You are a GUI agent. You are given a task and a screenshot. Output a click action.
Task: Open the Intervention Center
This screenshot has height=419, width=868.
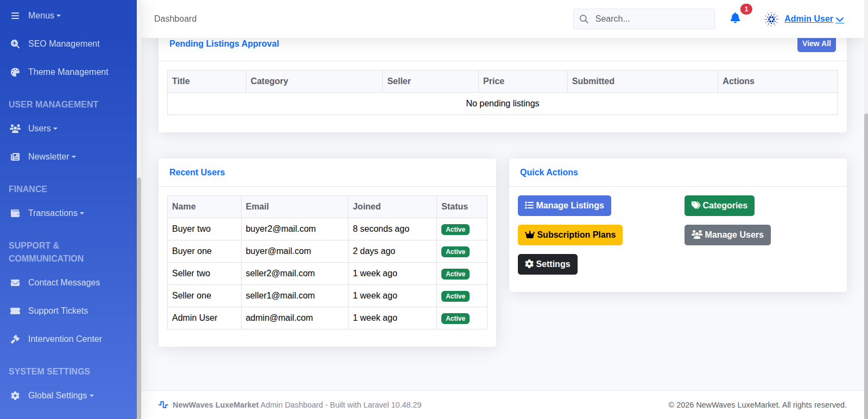(x=65, y=339)
